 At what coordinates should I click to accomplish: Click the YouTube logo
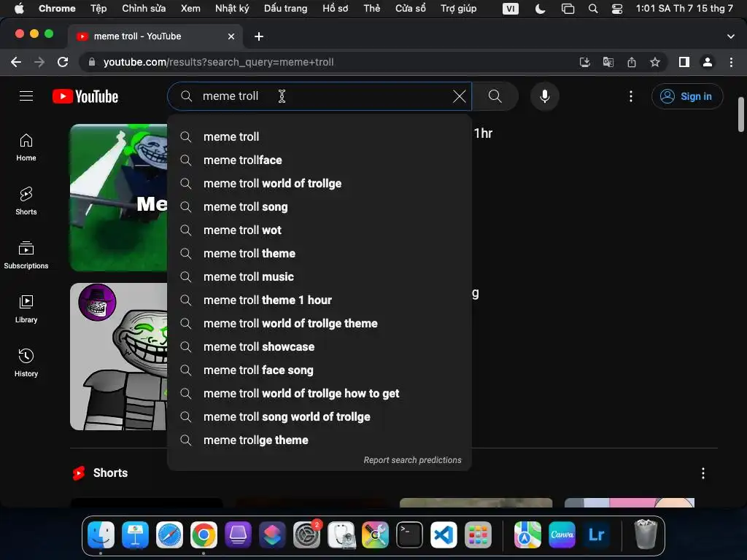click(85, 96)
